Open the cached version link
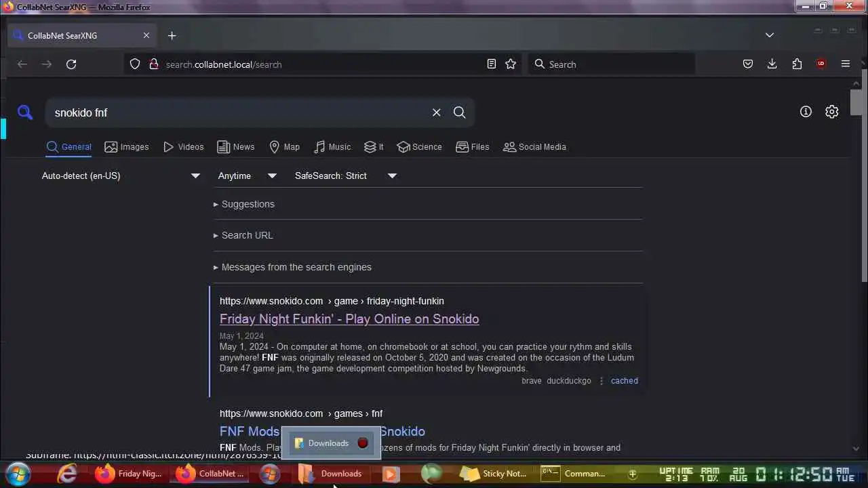 click(625, 381)
